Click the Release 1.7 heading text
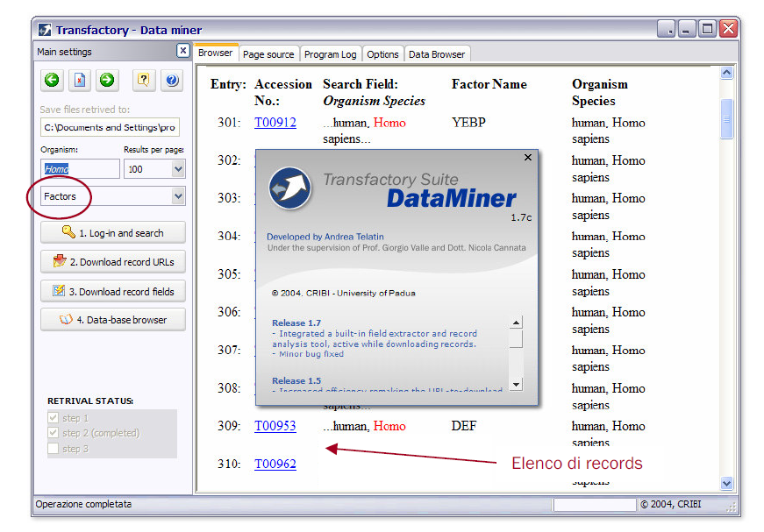 click(296, 323)
